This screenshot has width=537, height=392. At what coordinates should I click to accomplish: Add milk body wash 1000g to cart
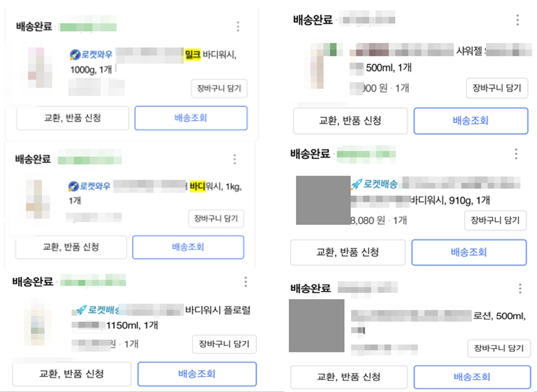[219, 88]
